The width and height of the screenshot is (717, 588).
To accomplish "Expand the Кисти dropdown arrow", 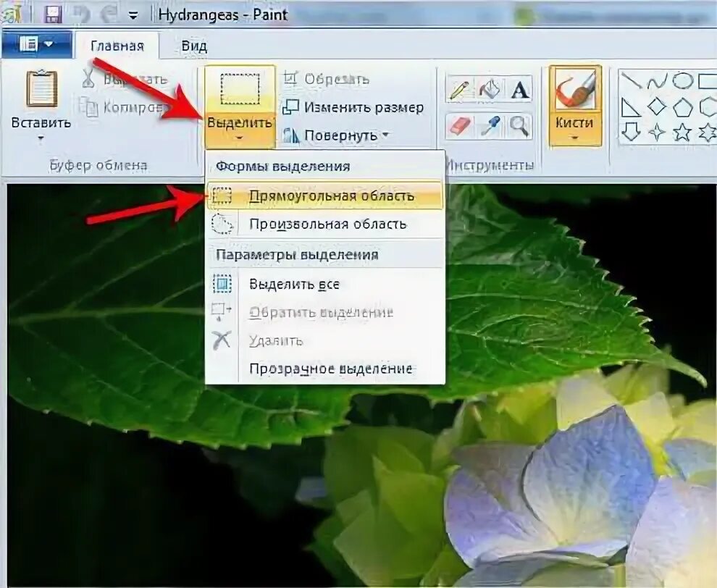I will click(x=575, y=137).
